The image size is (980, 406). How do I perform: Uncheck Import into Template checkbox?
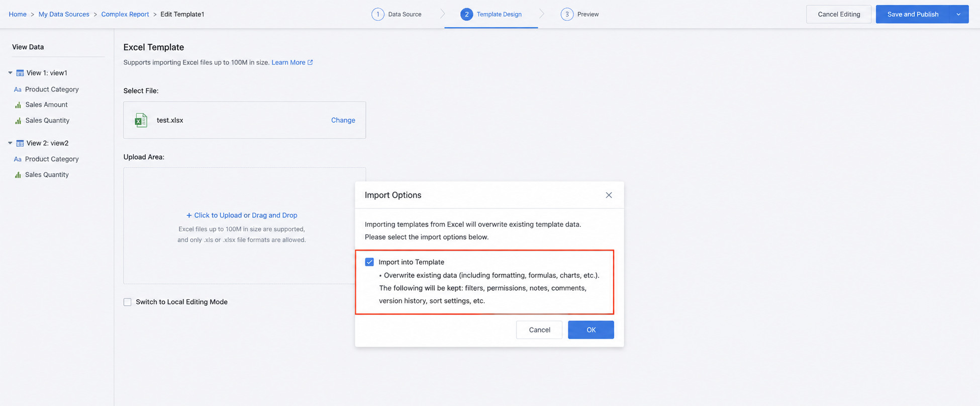(369, 262)
